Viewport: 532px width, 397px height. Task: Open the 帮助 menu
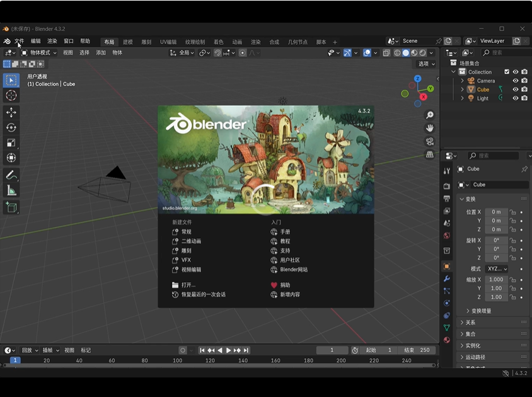(x=85, y=42)
